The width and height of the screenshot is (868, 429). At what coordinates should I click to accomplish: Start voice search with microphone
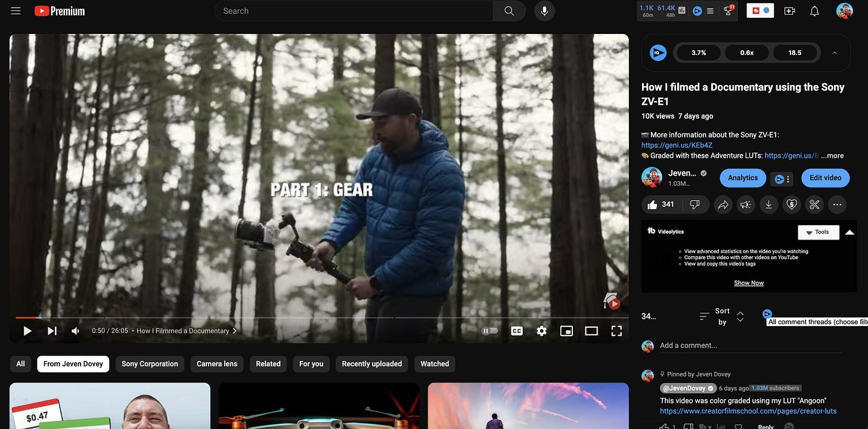[x=544, y=11]
